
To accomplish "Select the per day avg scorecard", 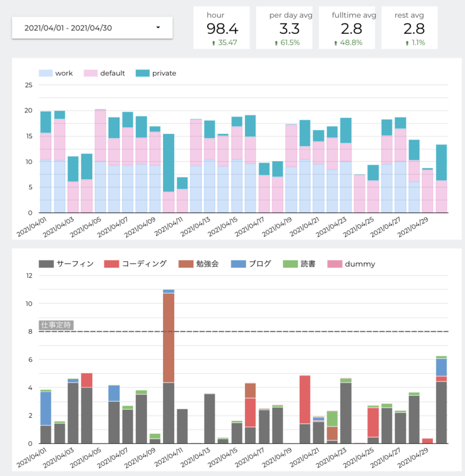I will click(x=284, y=28).
